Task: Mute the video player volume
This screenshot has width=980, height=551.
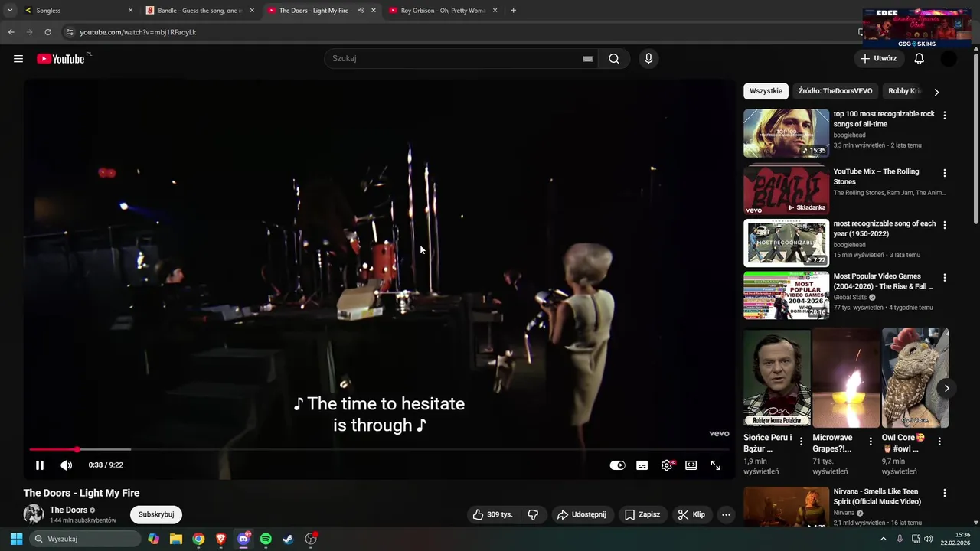Action: (x=67, y=465)
